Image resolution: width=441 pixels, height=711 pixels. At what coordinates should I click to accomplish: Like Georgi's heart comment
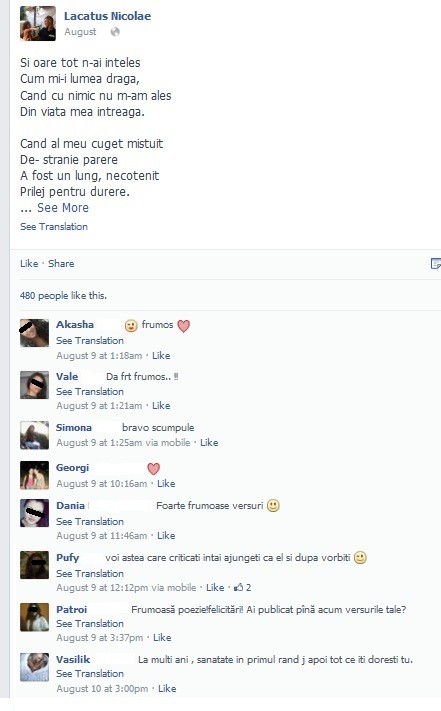point(166,484)
